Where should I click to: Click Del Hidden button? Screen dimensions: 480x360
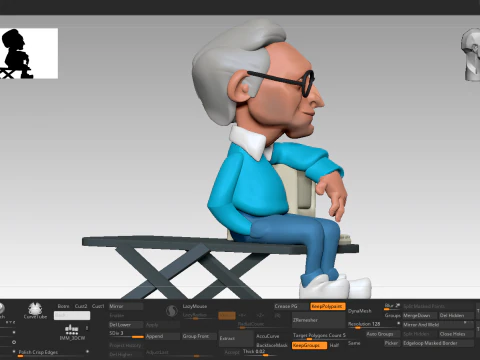tap(456, 315)
